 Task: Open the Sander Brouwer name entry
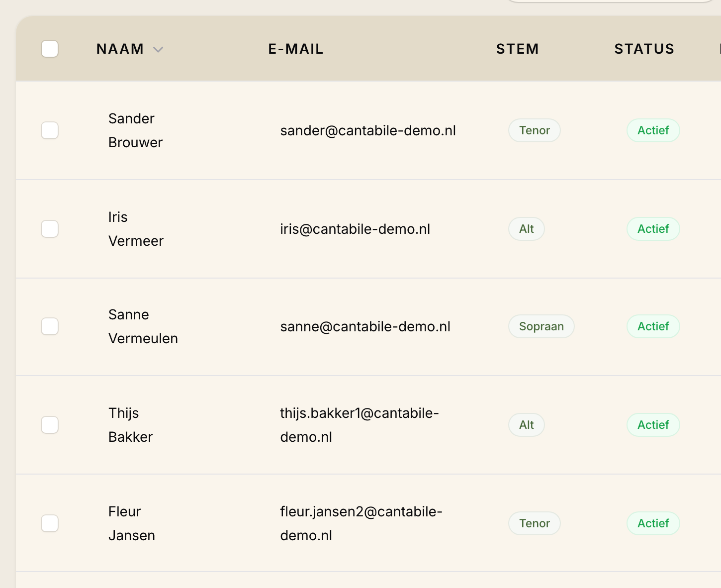click(x=135, y=130)
